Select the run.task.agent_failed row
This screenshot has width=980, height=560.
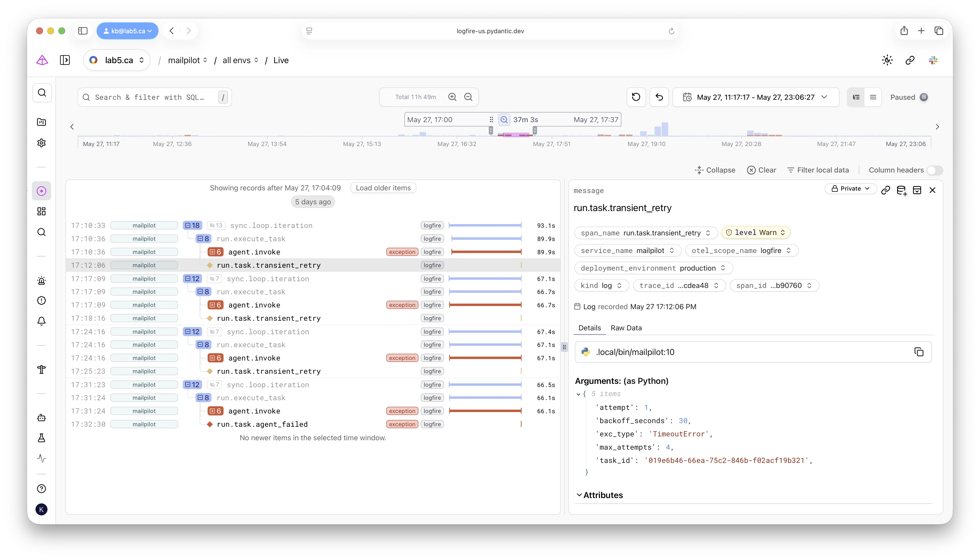[x=313, y=424]
